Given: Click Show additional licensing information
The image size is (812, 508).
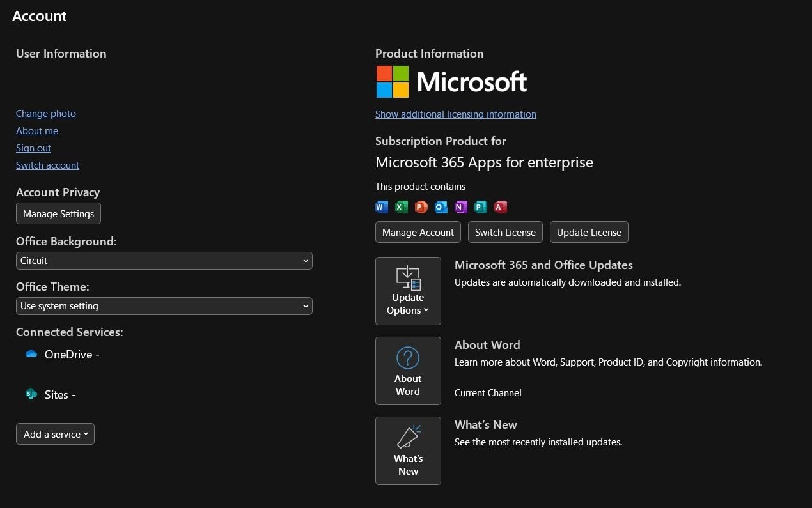Looking at the screenshot, I should pyautogui.click(x=455, y=114).
